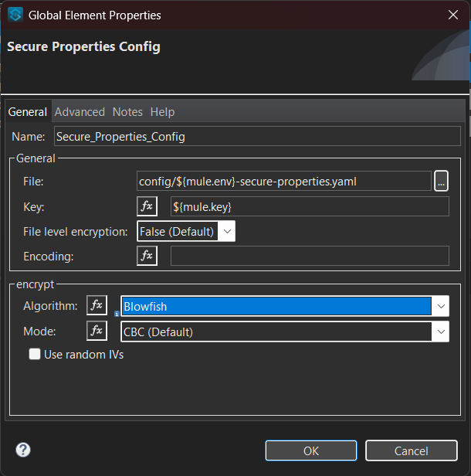This screenshot has height=476, width=471.
Task: Open the Notes tab
Action: (x=127, y=112)
